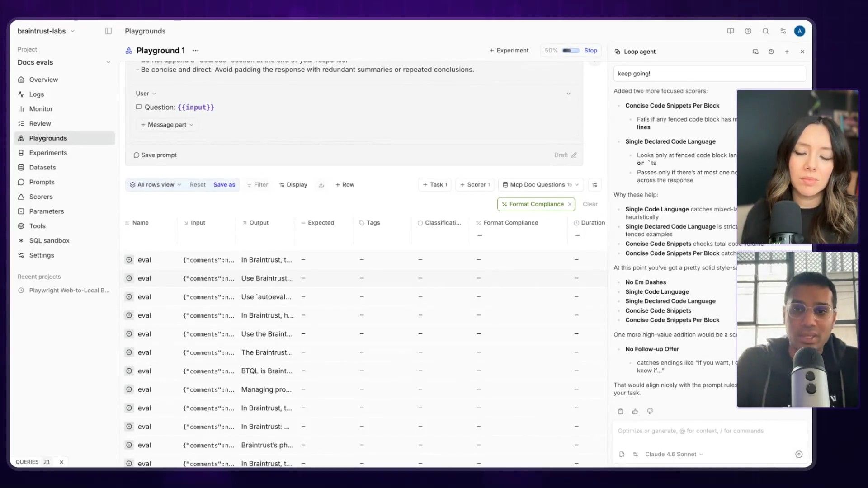Clear the scorer filters
This screenshot has width=868, height=488.
pyautogui.click(x=590, y=204)
